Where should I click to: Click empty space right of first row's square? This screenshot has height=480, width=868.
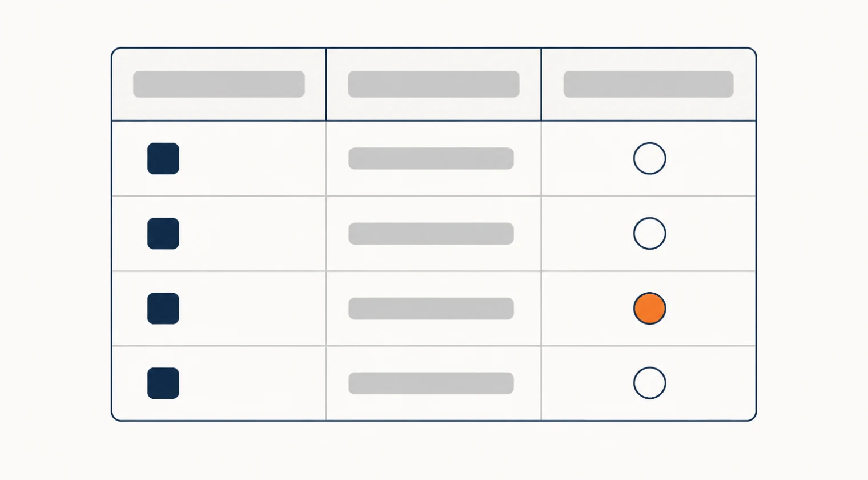pyautogui.click(x=251, y=158)
